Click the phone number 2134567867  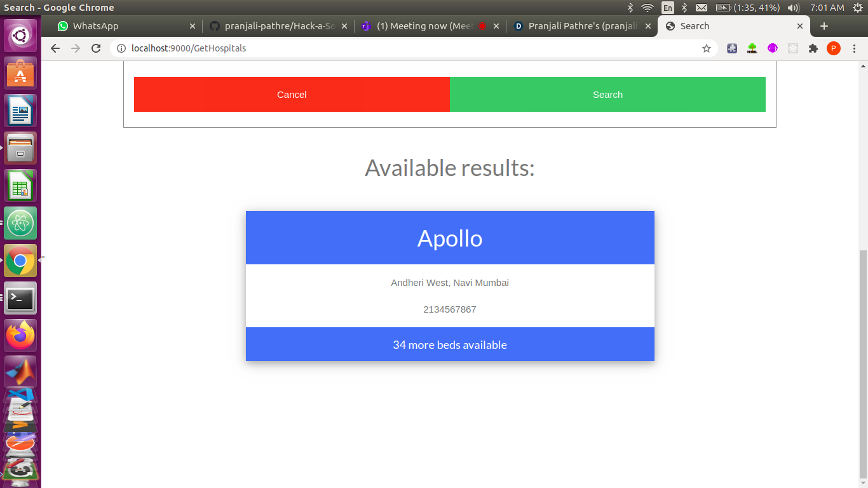[450, 309]
